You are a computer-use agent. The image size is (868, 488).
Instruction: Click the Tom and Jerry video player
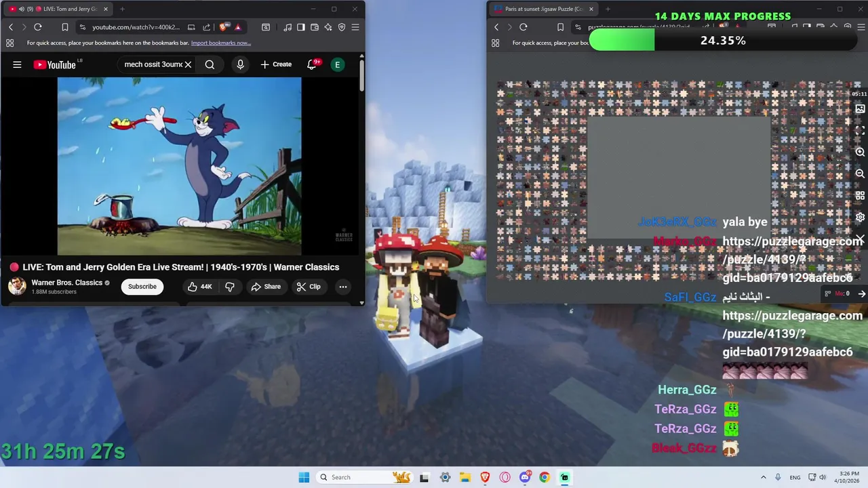pyautogui.click(x=179, y=166)
